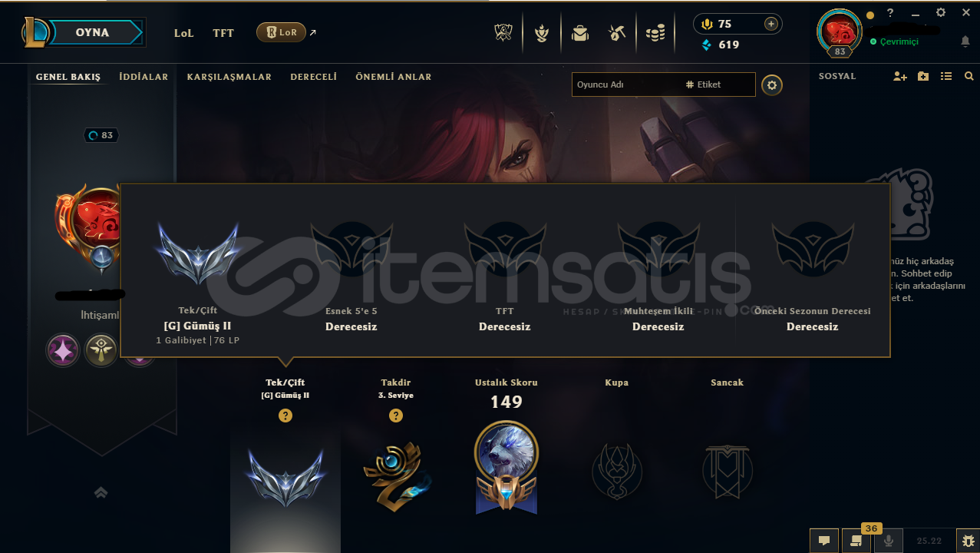Open profile search settings gear
The height and width of the screenshot is (553, 980).
click(x=772, y=85)
